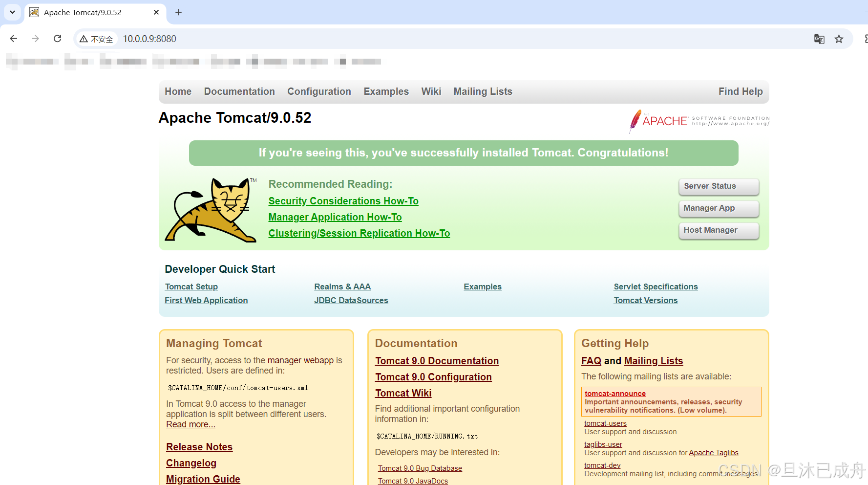Click the Apache Software Foundation logo
868x485 pixels.
[x=699, y=121]
